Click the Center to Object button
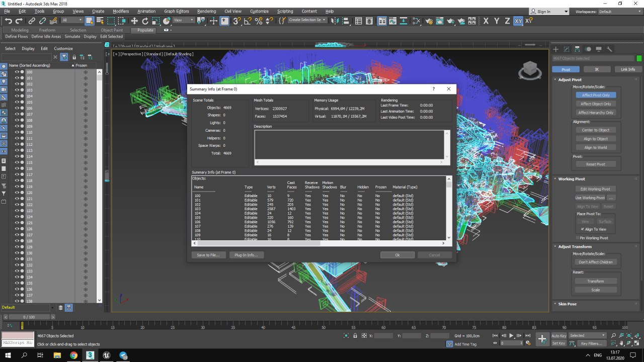This screenshot has height=362, width=644. point(596,130)
